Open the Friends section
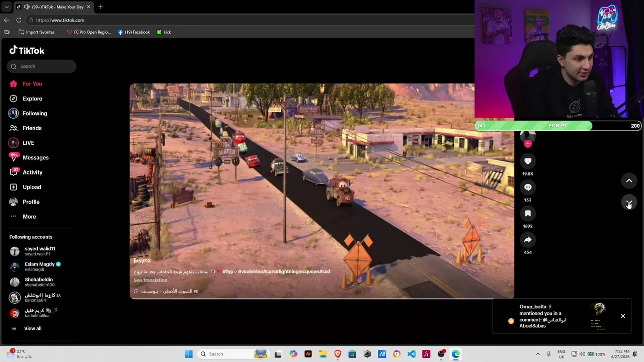Viewport: 644px width, 362px height. point(25,128)
